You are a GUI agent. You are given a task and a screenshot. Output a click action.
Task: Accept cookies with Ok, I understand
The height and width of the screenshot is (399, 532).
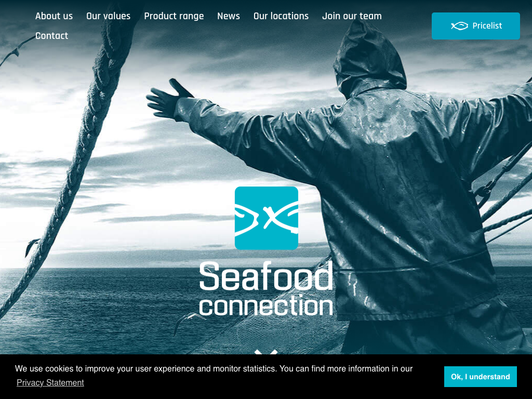pos(481,377)
